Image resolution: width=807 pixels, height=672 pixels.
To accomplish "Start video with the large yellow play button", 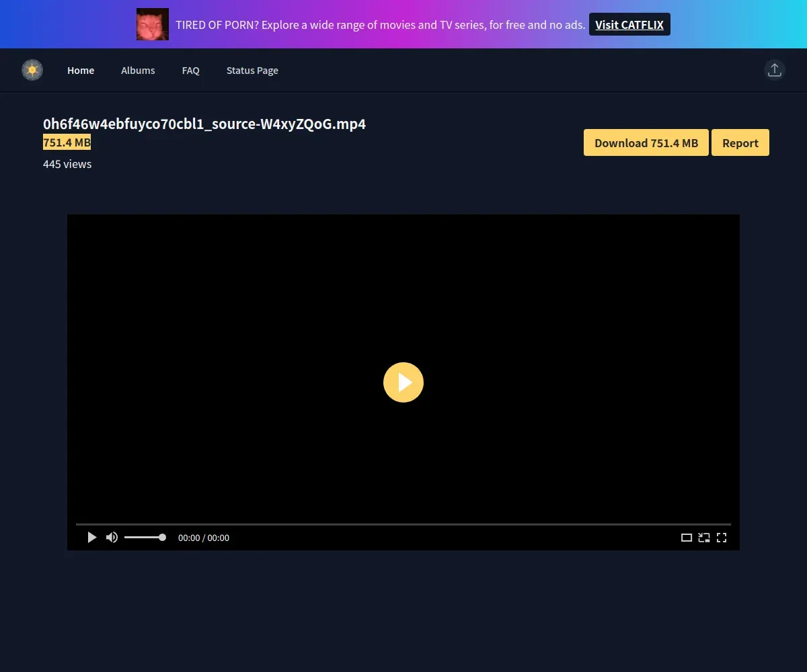I will [403, 382].
